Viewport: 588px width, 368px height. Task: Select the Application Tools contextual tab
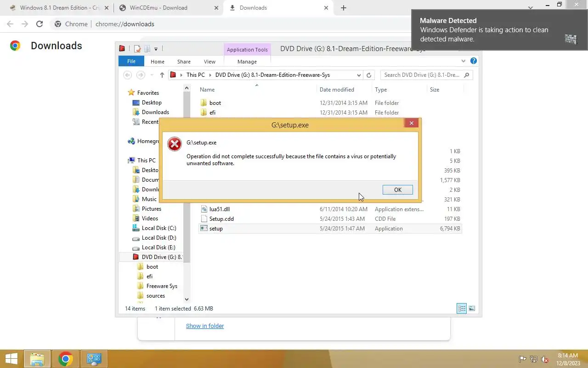point(247,50)
